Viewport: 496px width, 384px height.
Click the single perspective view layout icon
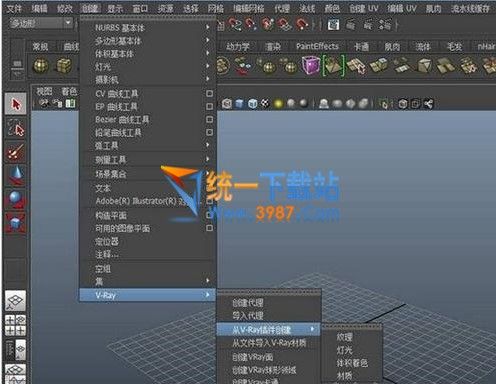[x=16, y=301]
